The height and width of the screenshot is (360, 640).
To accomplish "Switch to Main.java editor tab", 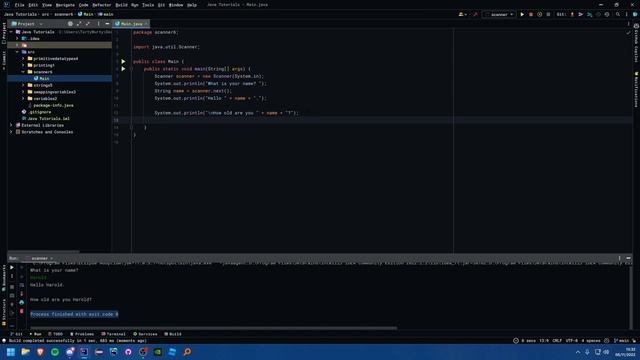I will click(x=131, y=24).
